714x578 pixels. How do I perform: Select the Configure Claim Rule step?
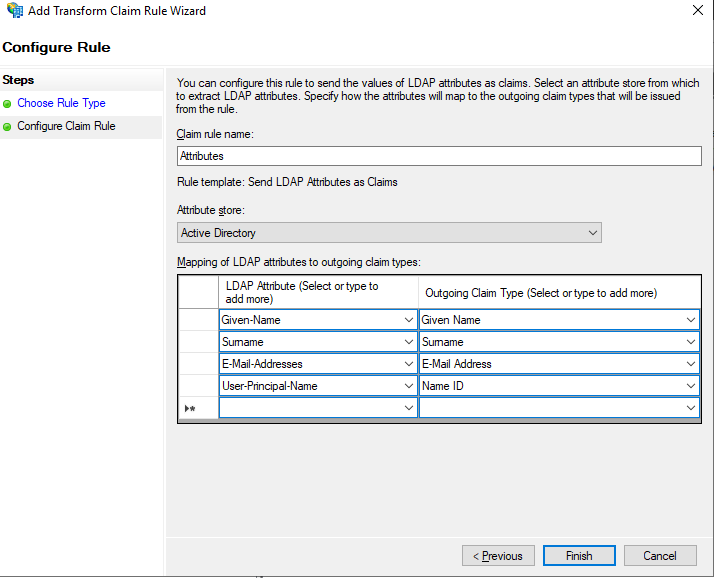coord(66,126)
